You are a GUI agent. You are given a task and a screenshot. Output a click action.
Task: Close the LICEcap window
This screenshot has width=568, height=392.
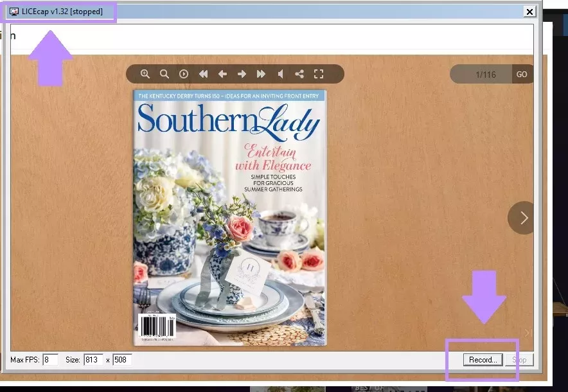(529, 12)
